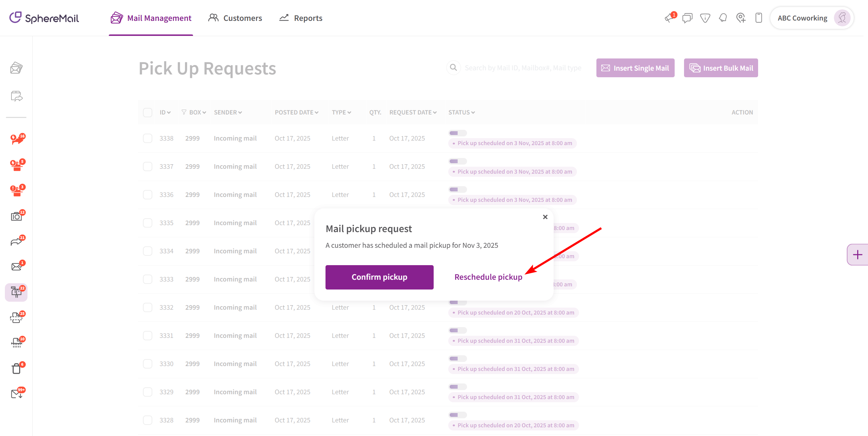Screen dimensions: 868x436
Task: Select the mailbox pickup requests sidebar icon
Action: [x=16, y=292]
